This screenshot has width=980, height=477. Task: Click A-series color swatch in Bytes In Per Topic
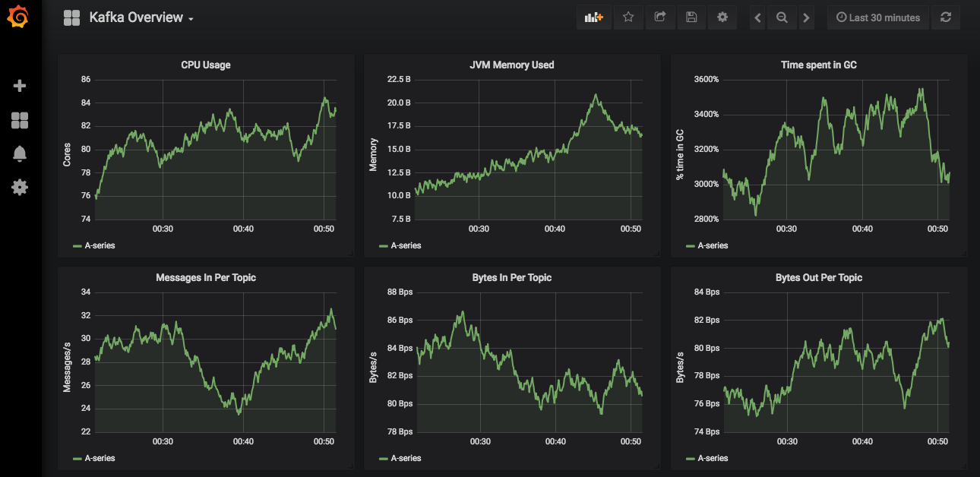(384, 459)
